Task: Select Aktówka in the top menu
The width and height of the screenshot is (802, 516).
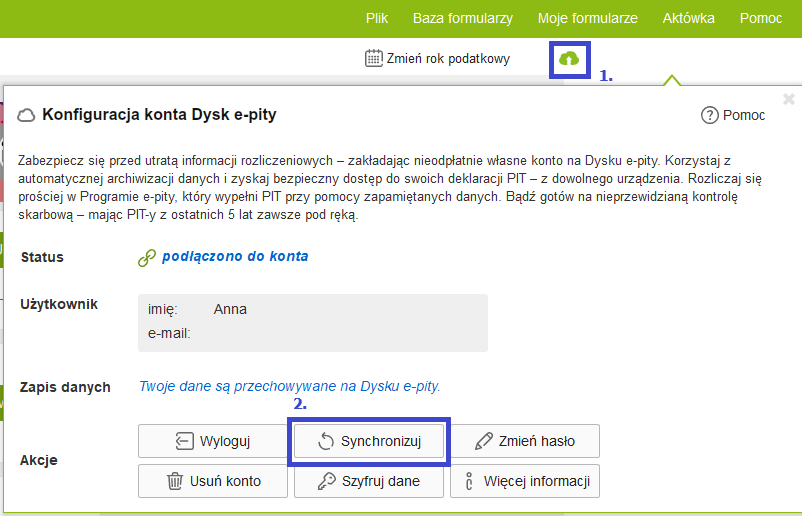Action: (x=688, y=18)
